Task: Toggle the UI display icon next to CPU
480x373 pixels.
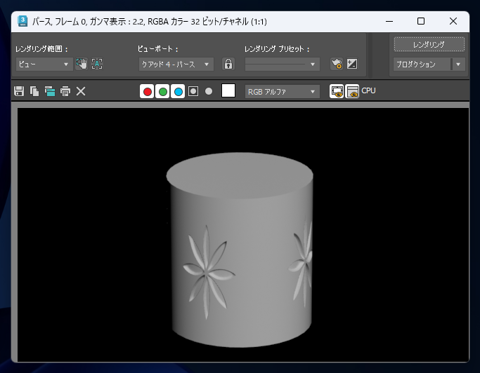Action: [352, 91]
